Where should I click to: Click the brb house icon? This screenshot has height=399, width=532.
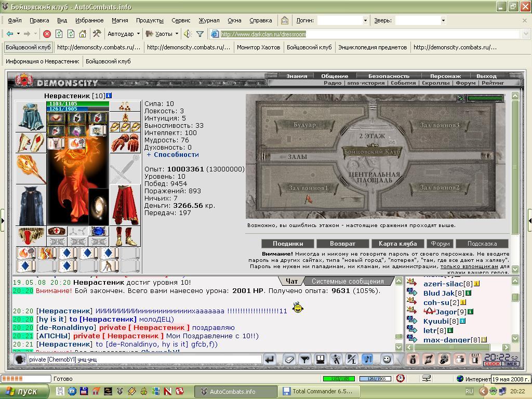tap(284, 20)
